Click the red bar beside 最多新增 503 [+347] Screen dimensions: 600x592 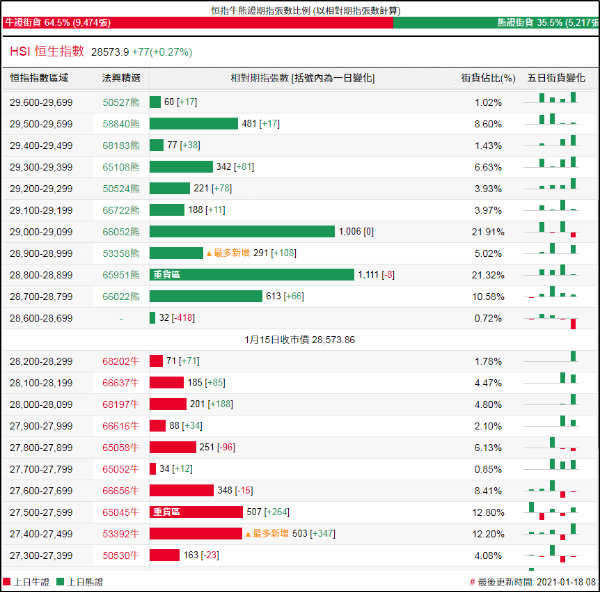[x=196, y=533]
